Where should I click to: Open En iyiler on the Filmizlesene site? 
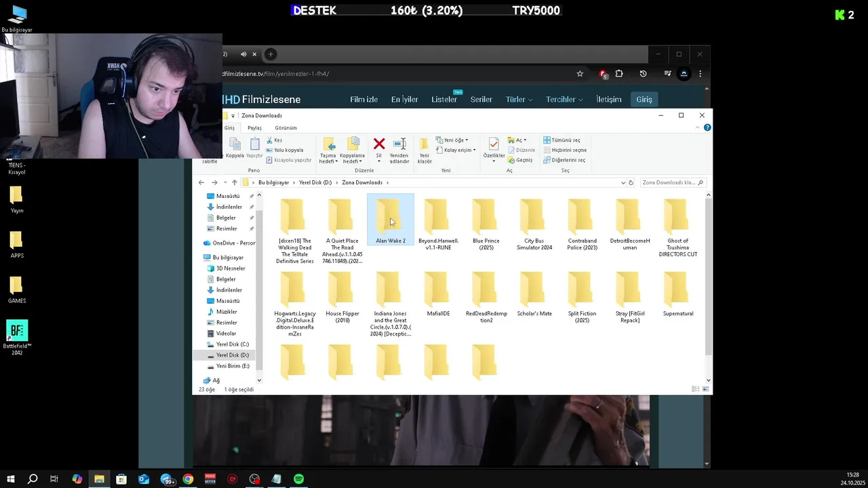point(404,100)
